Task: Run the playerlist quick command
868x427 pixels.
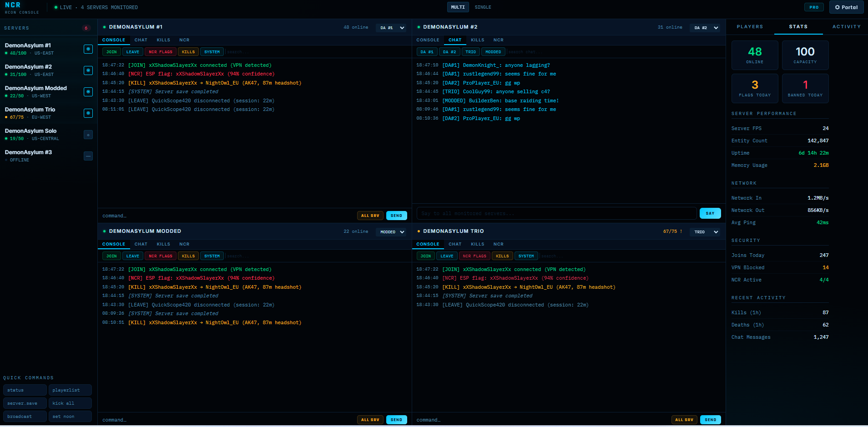Action: click(70, 390)
